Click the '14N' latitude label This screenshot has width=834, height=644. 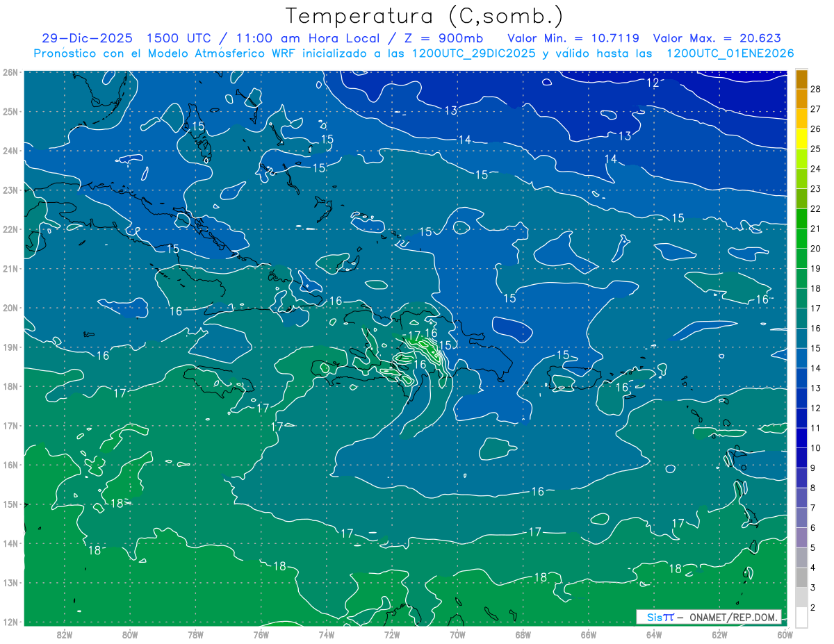pyautogui.click(x=10, y=543)
